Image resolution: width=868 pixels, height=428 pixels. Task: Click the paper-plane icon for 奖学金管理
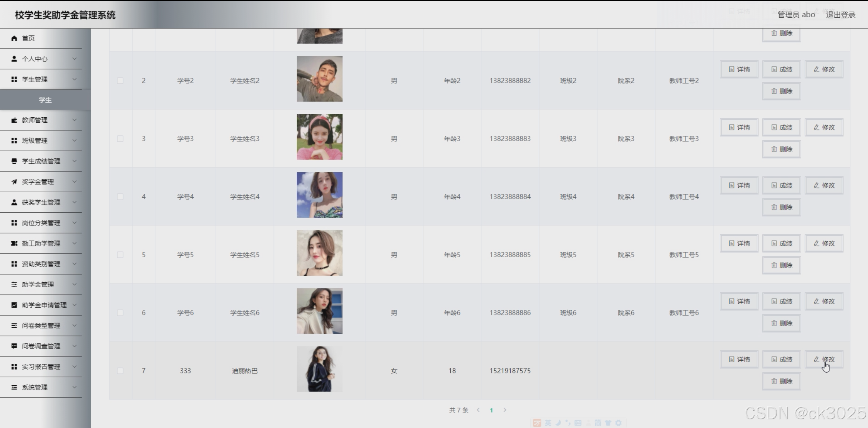(x=14, y=182)
